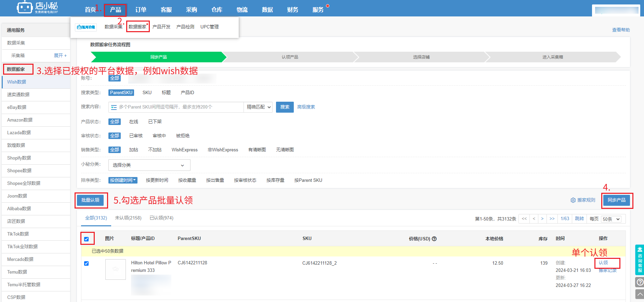Image resolution: width=644 pixels, height=302 pixels.
Task: Open the 仓库 top menu
Action: point(217,10)
